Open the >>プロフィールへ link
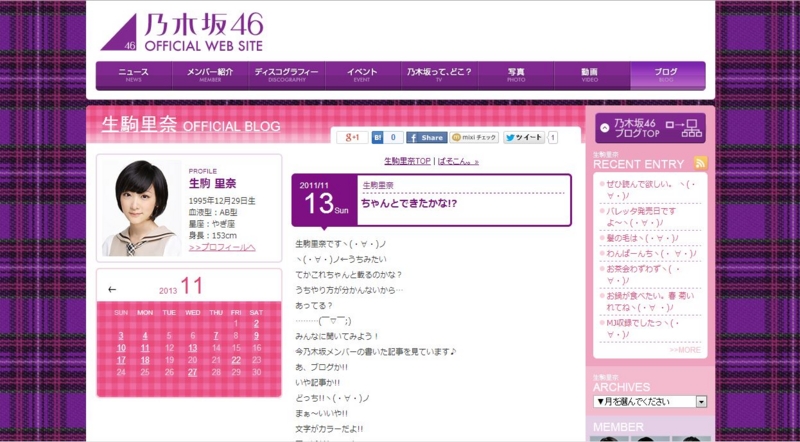800x442 pixels. click(x=222, y=248)
